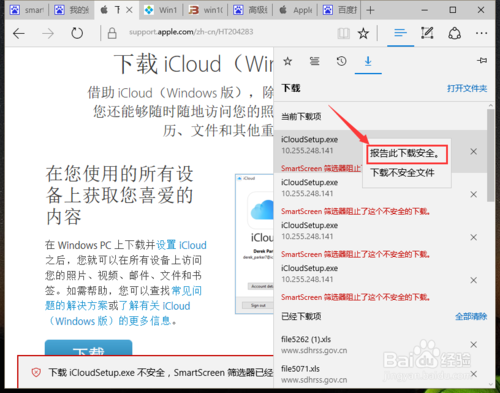Switch to History clock tab in Hub

point(341,61)
